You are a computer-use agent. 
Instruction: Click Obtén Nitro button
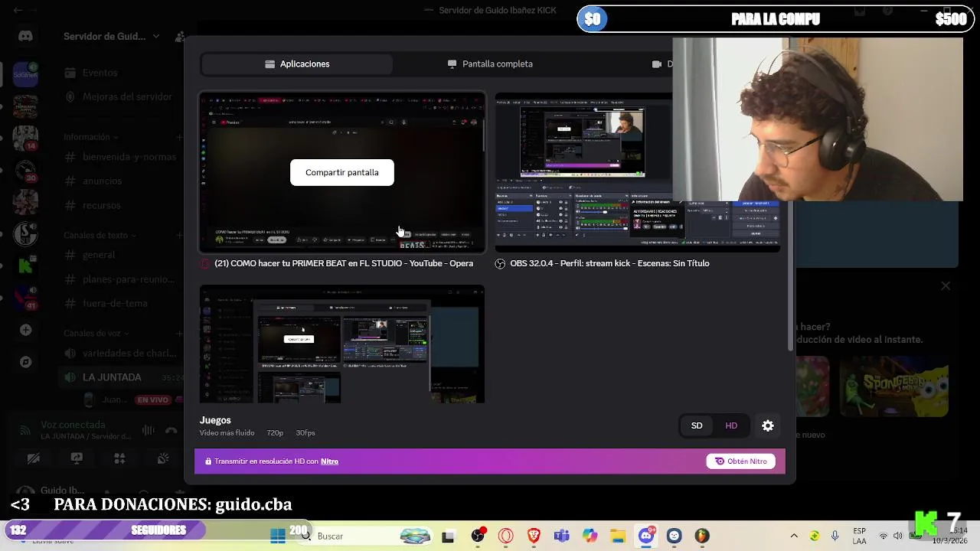click(740, 461)
